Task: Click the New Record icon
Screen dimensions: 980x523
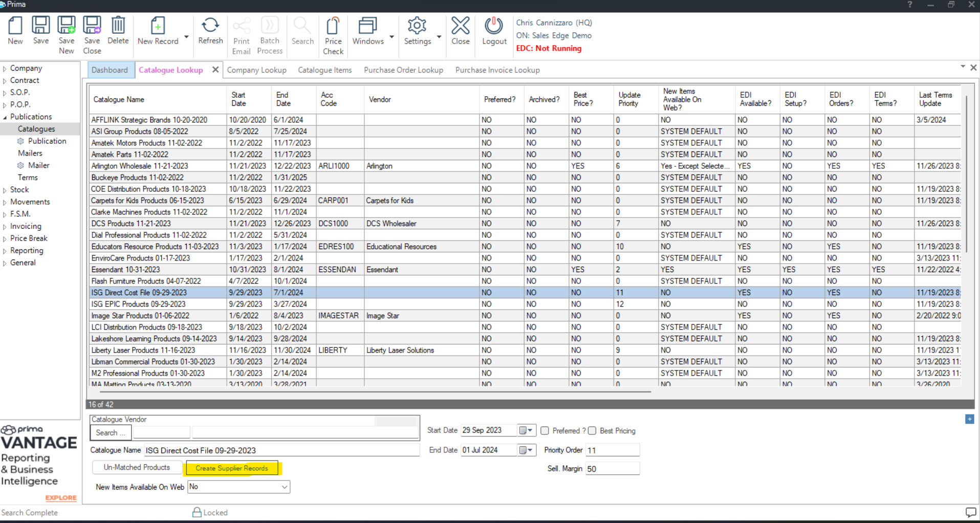Action: (x=158, y=26)
